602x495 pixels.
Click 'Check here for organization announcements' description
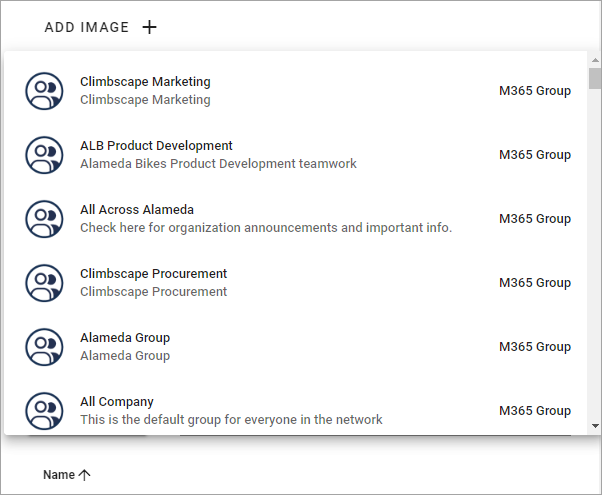266,228
